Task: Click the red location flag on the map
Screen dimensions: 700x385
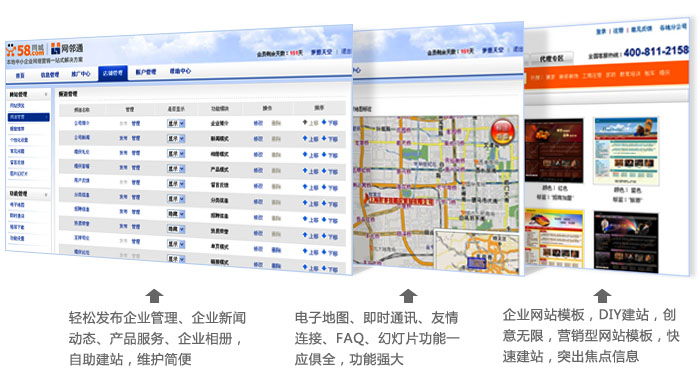Action: pos(400,201)
